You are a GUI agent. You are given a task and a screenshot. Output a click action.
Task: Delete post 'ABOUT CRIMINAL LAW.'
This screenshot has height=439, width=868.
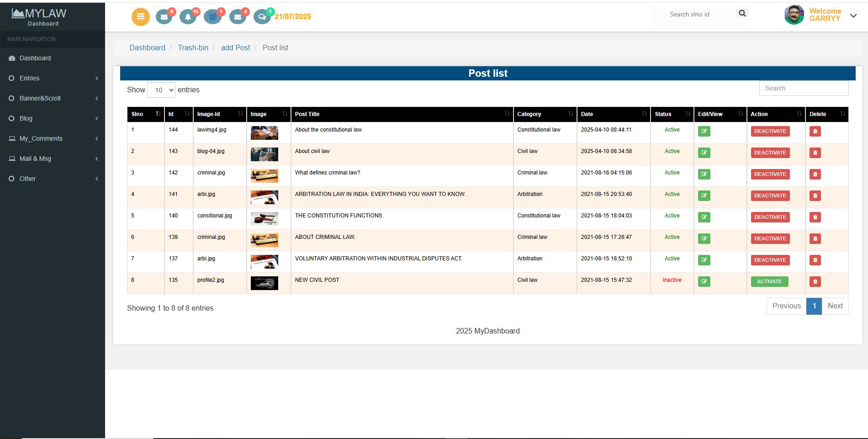point(815,238)
